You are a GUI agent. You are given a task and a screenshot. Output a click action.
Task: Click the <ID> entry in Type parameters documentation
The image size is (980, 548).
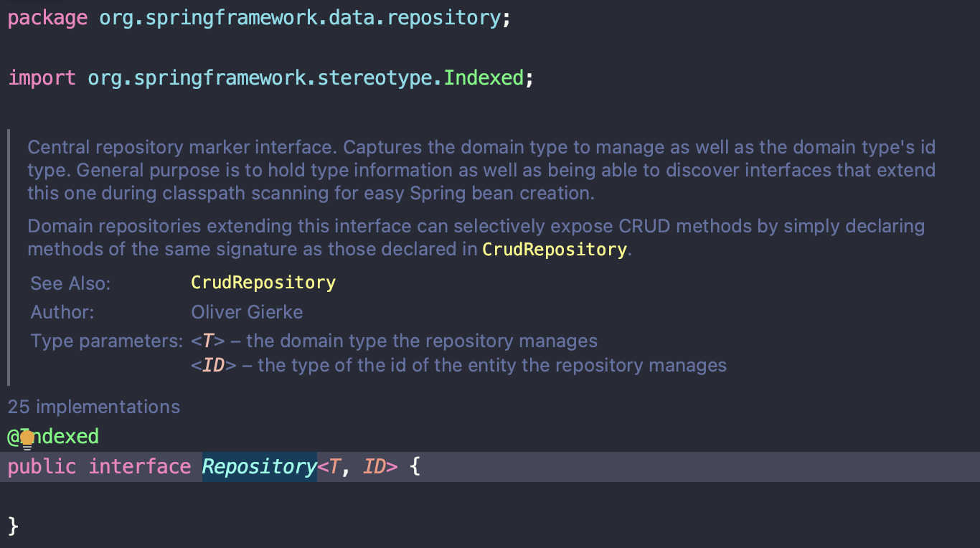(214, 366)
